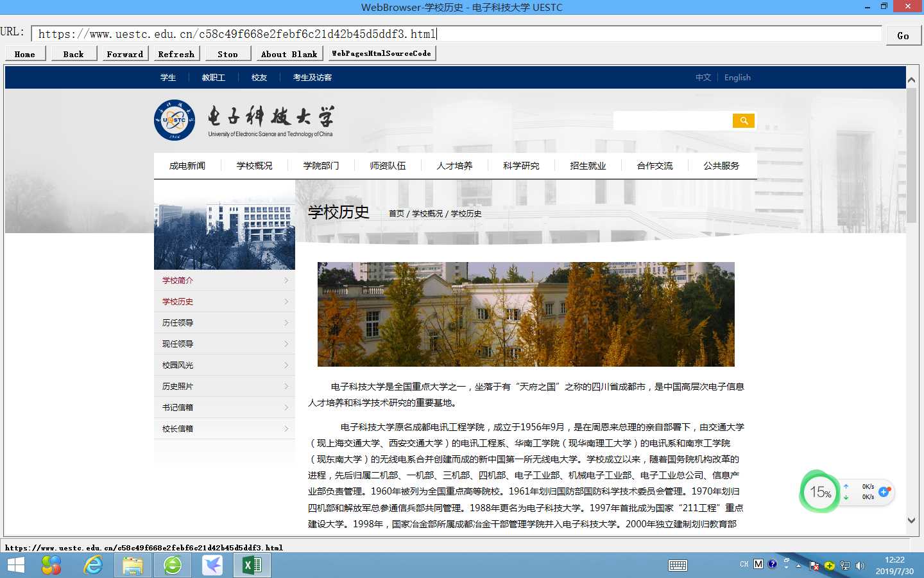Click the 15% memory usage circle
Screen dimensions: 924x578
(x=820, y=493)
